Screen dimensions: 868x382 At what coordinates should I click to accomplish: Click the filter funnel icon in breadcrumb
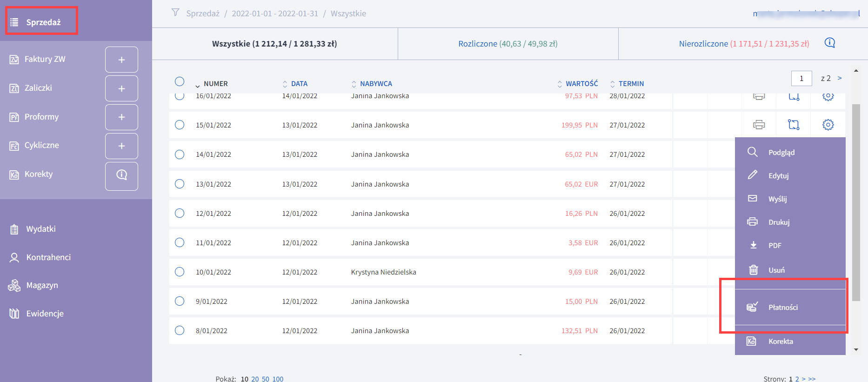175,13
